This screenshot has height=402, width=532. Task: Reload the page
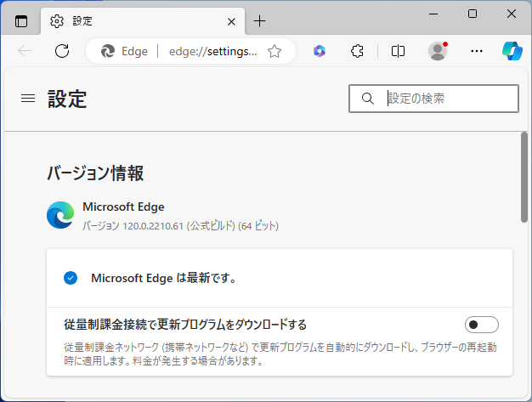point(62,51)
